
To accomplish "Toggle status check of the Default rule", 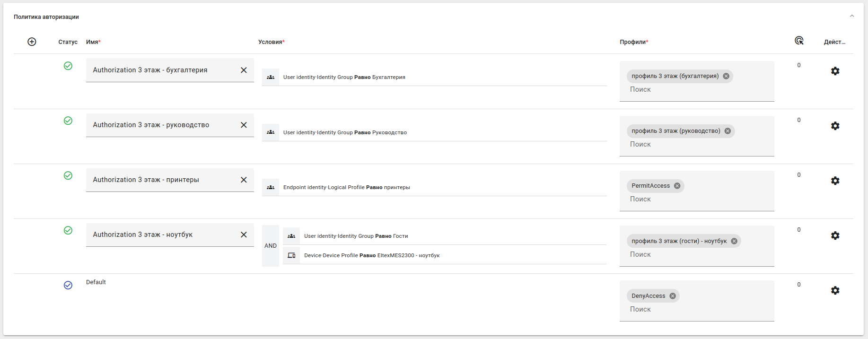I will click(68, 285).
